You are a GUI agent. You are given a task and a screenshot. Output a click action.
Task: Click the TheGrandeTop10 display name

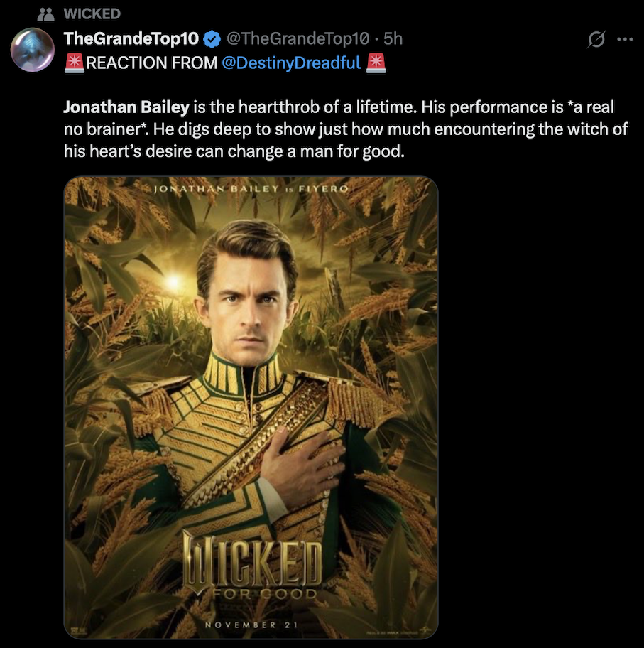click(132, 38)
